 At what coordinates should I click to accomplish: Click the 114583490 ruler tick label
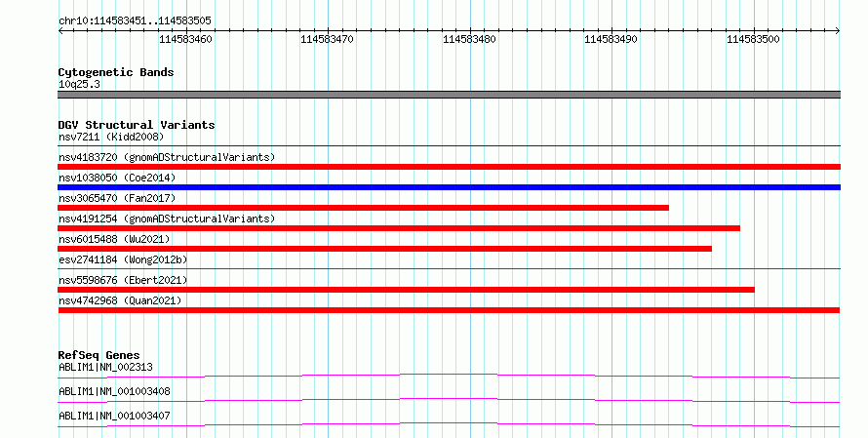tap(611, 39)
